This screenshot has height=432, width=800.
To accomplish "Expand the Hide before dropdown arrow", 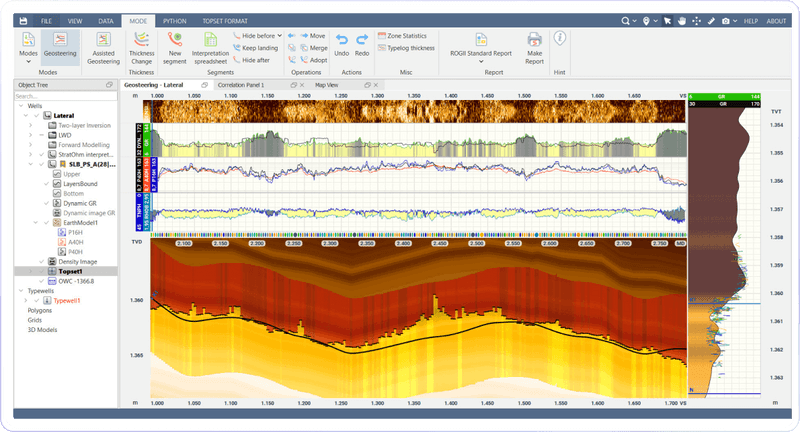I will click(279, 34).
